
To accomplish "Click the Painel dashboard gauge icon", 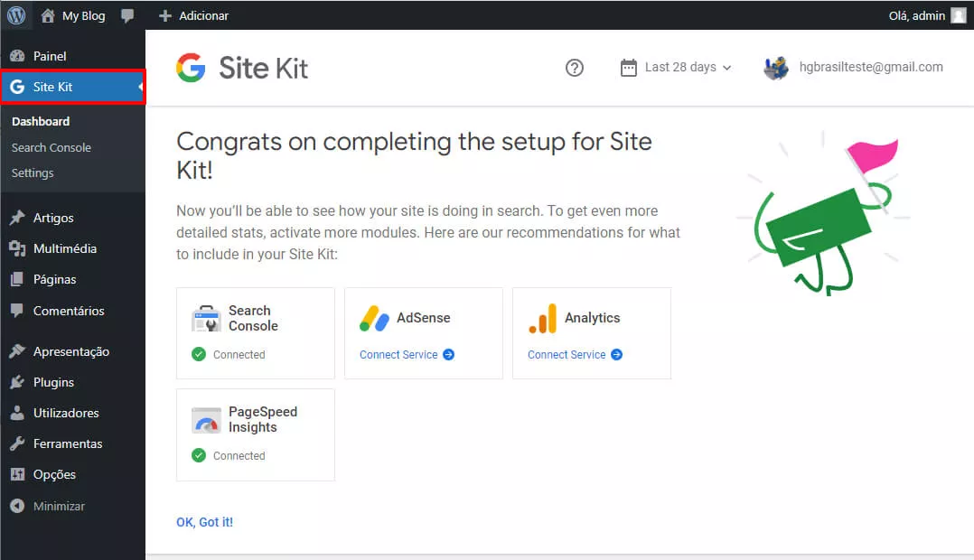I will 17,56.
